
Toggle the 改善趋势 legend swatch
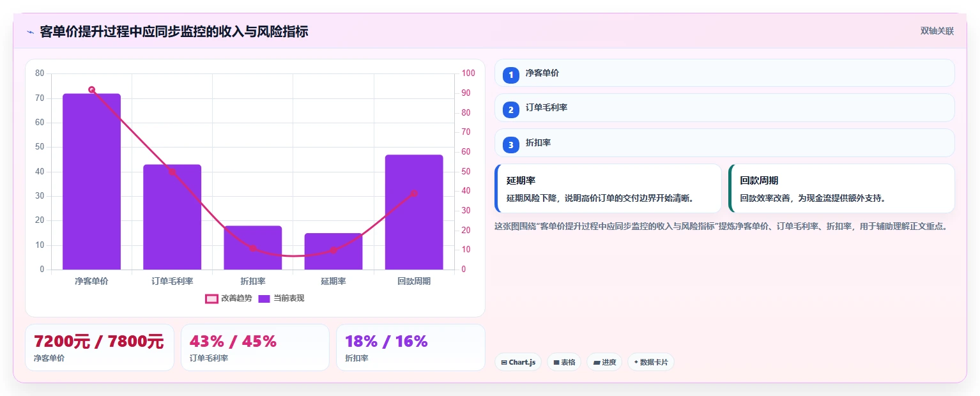[211, 298]
